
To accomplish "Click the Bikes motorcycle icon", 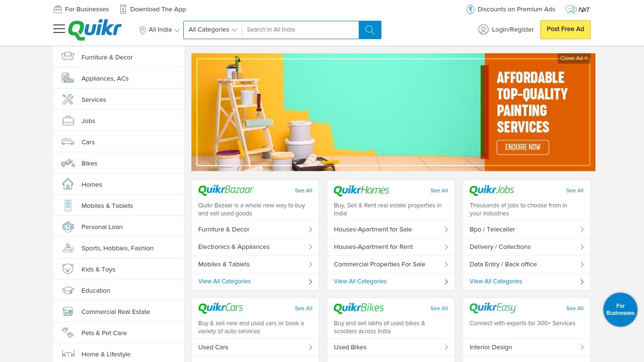I will click(x=68, y=163).
